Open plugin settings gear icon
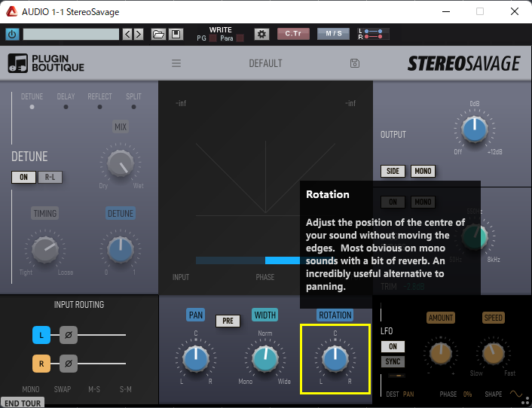 pos(261,34)
